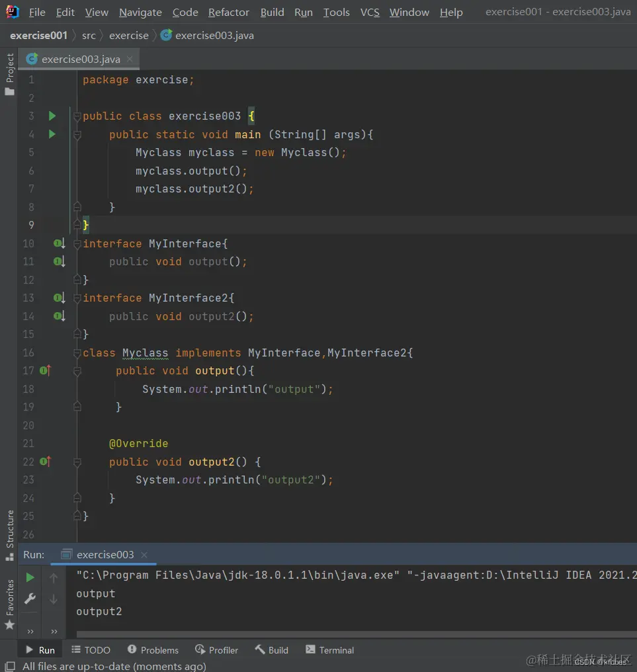Select exercise003 tab in Run panel
Image resolution: width=637 pixels, height=672 pixels.
point(104,554)
